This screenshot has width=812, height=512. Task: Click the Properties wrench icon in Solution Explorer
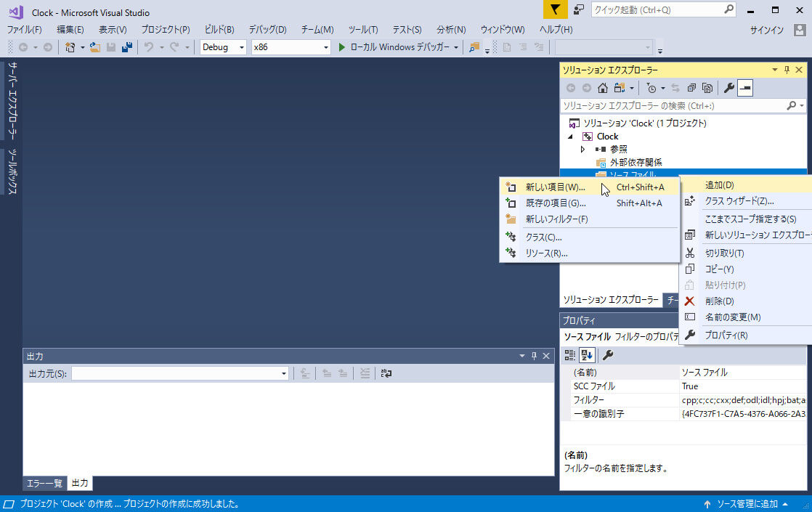728,88
